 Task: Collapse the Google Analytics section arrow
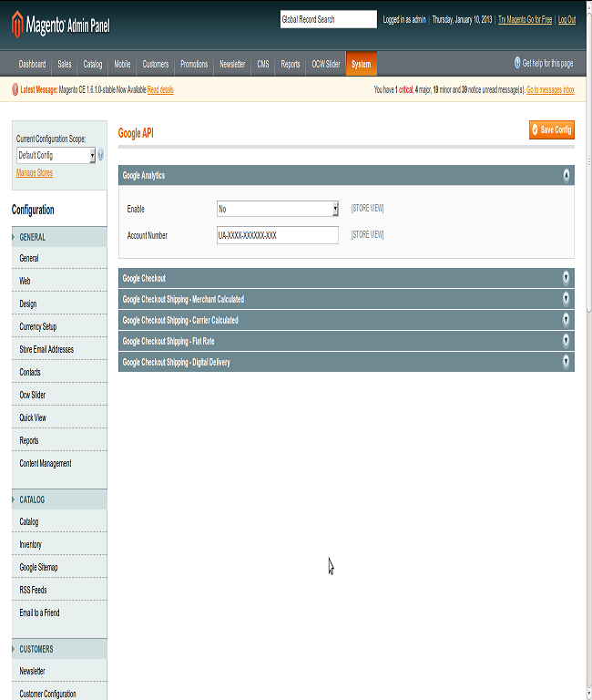(x=566, y=175)
